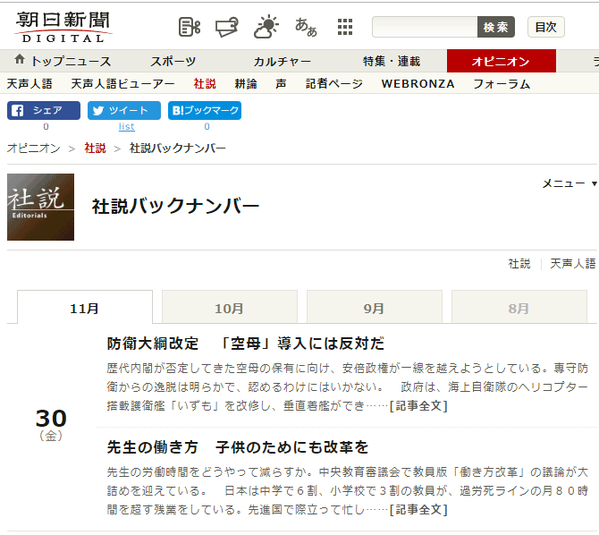Click the search text input field

pyautogui.click(x=424, y=27)
